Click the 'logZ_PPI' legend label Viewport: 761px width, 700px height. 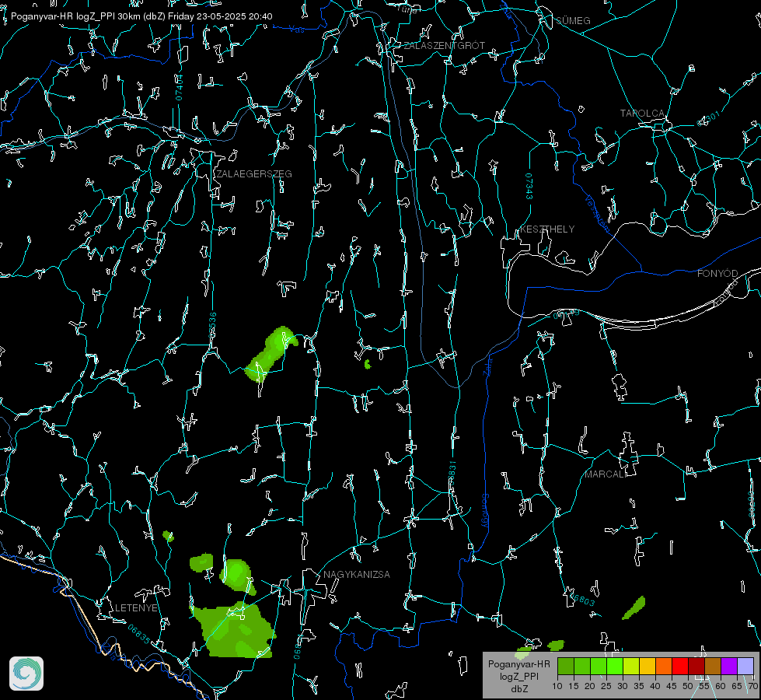tap(518, 677)
